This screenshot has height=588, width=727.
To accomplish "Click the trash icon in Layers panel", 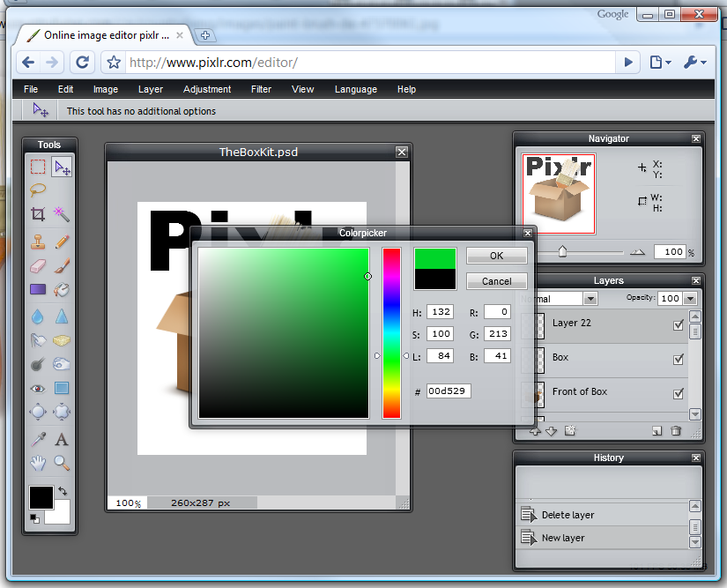I will pos(676,431).
